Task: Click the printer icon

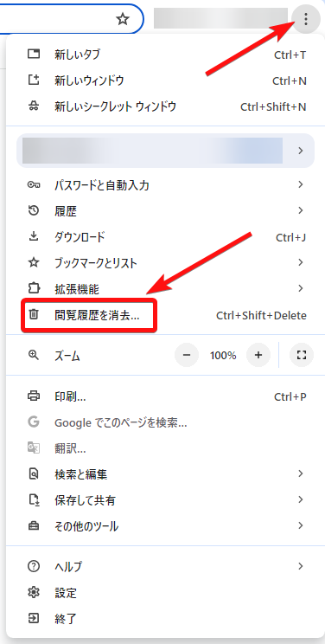Action: (x=34, y=396)
